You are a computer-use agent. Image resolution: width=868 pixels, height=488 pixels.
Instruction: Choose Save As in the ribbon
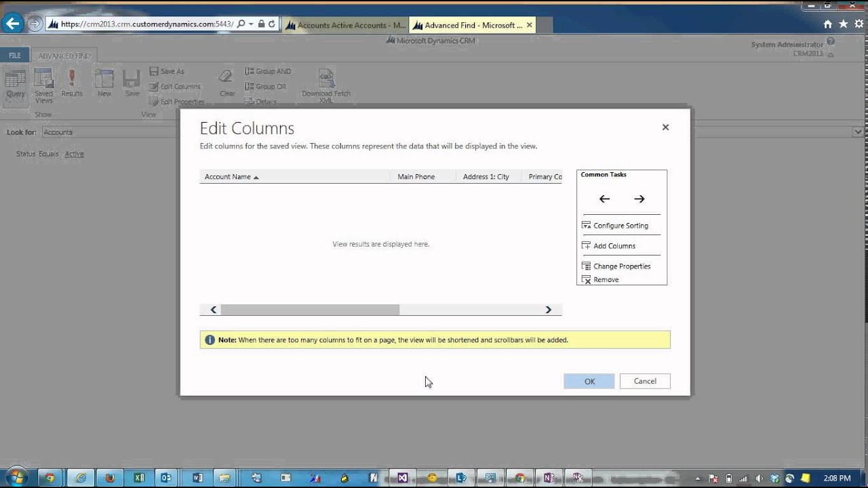pos(167,71)
